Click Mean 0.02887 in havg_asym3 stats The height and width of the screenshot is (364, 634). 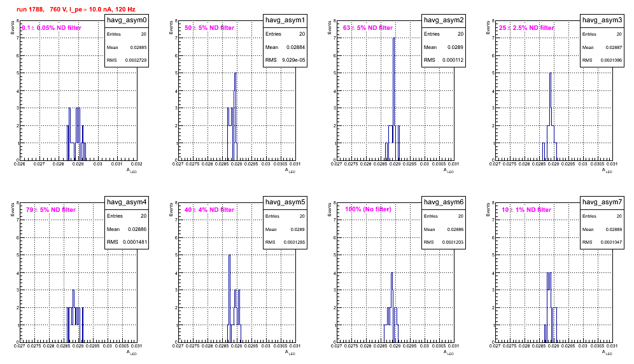(602, 47)
